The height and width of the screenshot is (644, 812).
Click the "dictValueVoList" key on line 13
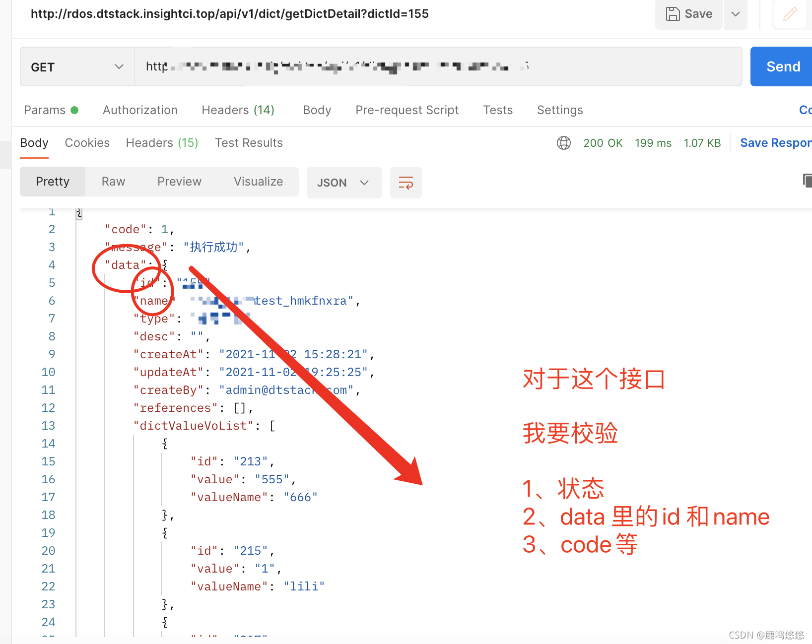tap(194, 426)
